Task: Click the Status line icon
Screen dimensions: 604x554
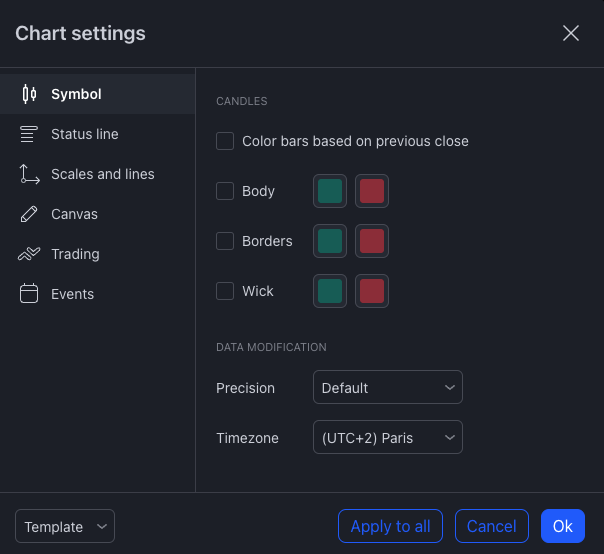Action: (x=29, y=134)
